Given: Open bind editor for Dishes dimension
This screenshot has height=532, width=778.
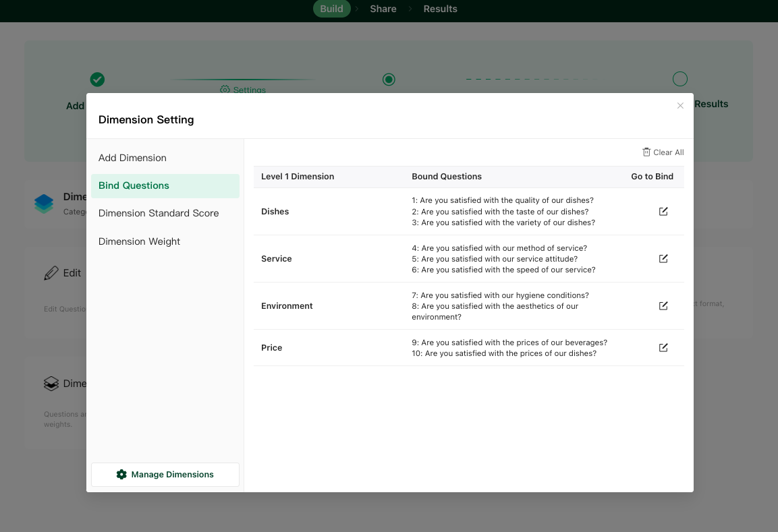Looking at the screenshot, I should coord(663,211).
